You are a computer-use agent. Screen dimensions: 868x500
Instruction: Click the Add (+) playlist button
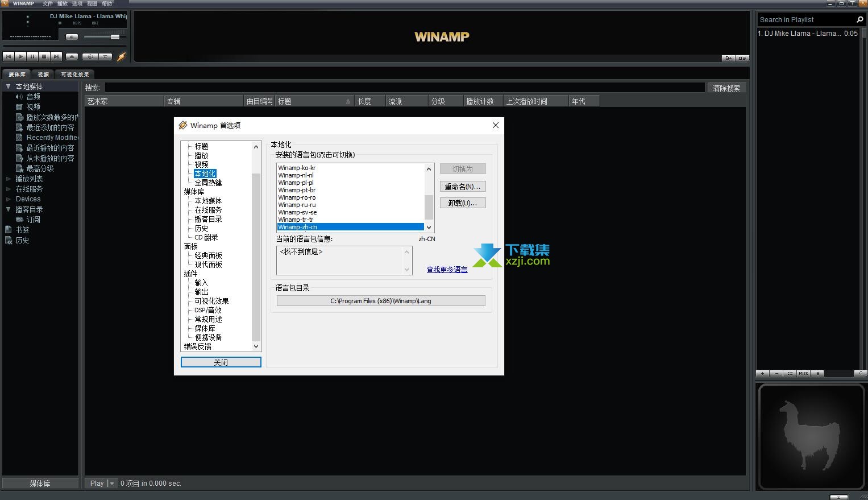[x=763, y=373]
